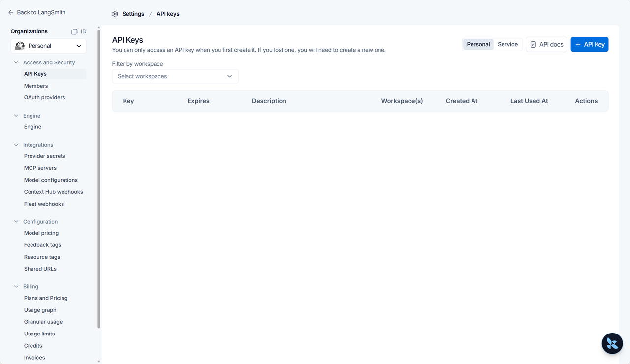Click the sidebar scroll-down arrow
Screen dimensions: 630x364
pos(99,361)
